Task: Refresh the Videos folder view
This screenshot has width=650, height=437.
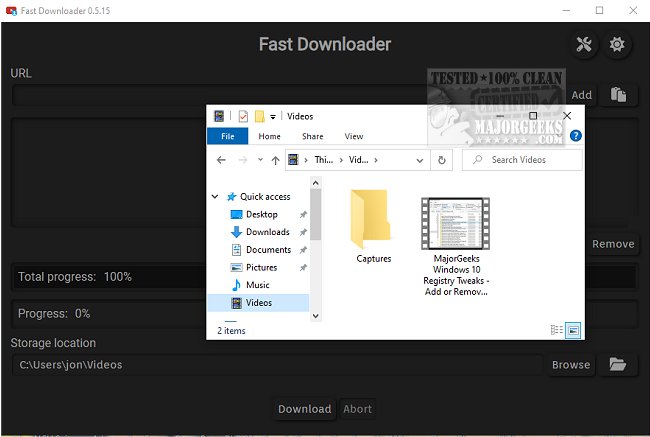Action: pyautogui.click(x=443, y=159)
